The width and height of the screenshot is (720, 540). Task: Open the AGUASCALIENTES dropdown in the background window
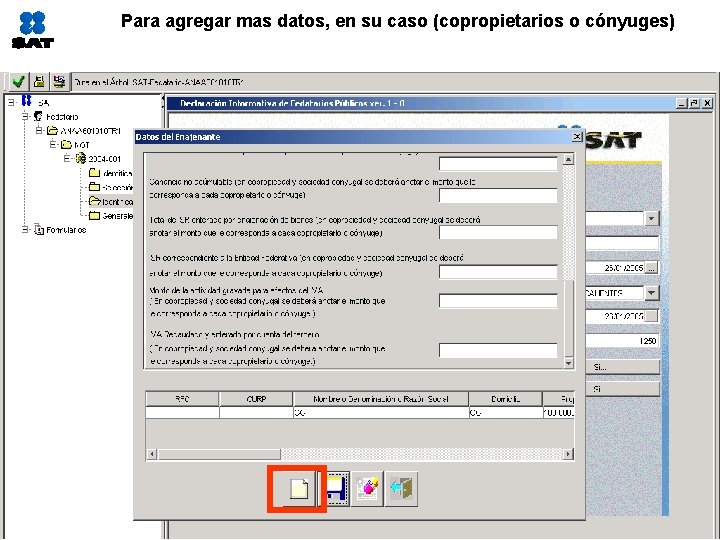point(651,292)
